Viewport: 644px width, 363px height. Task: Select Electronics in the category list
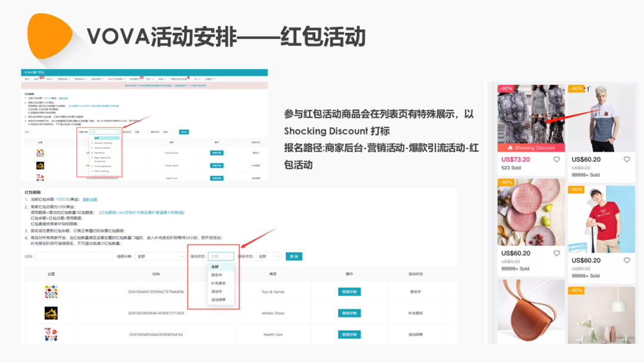[x=100, y=153]
